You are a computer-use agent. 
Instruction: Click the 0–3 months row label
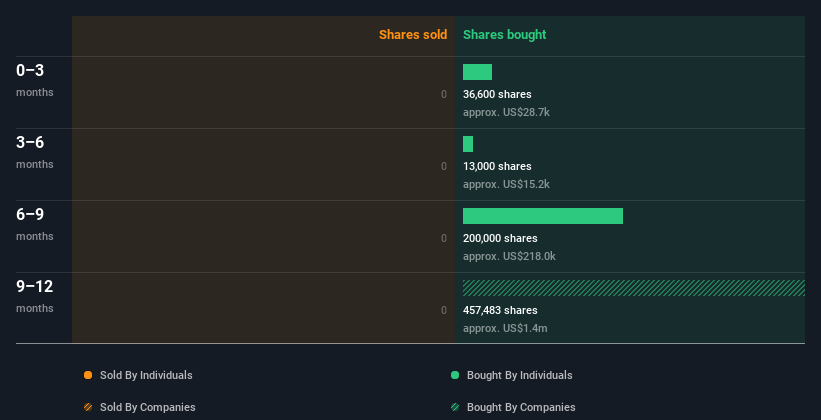tap(35, 80)
